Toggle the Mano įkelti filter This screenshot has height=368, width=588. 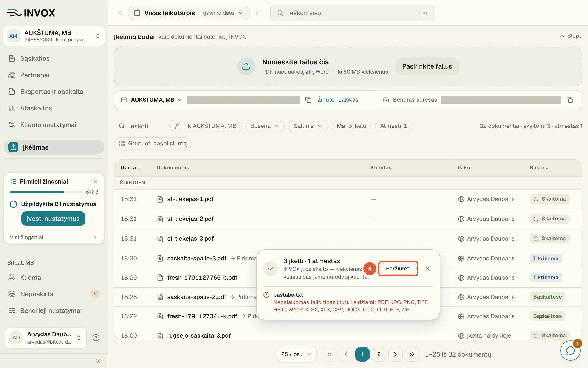click(x=351, y=126)
